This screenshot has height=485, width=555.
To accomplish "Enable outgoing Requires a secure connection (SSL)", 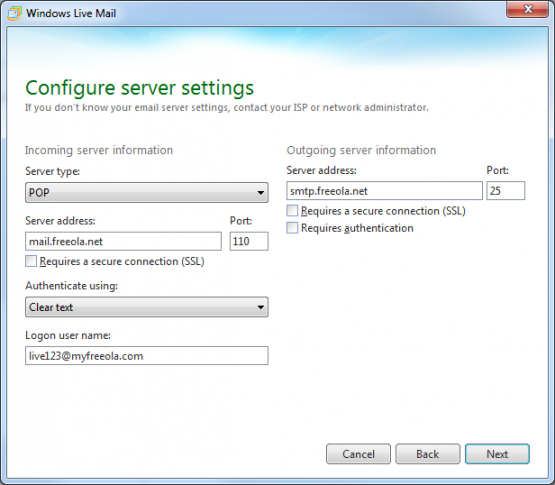I will 292,211.
